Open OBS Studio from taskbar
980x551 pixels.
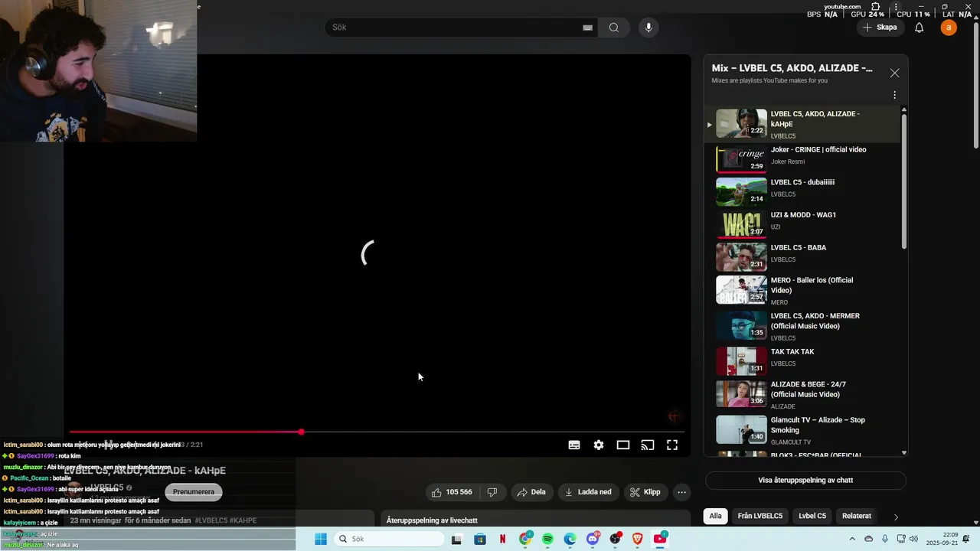click(616, 539)
